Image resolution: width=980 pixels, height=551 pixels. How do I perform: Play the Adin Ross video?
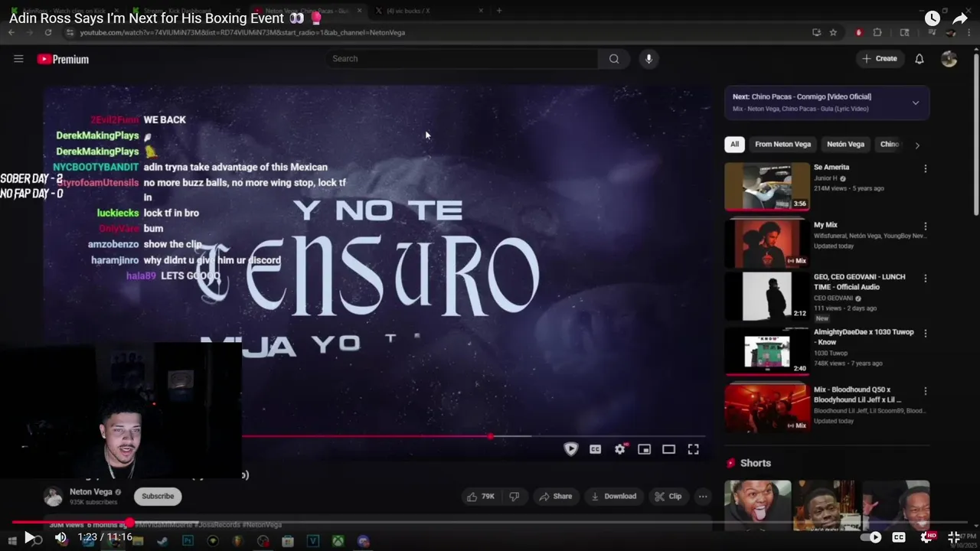[28, 537]
